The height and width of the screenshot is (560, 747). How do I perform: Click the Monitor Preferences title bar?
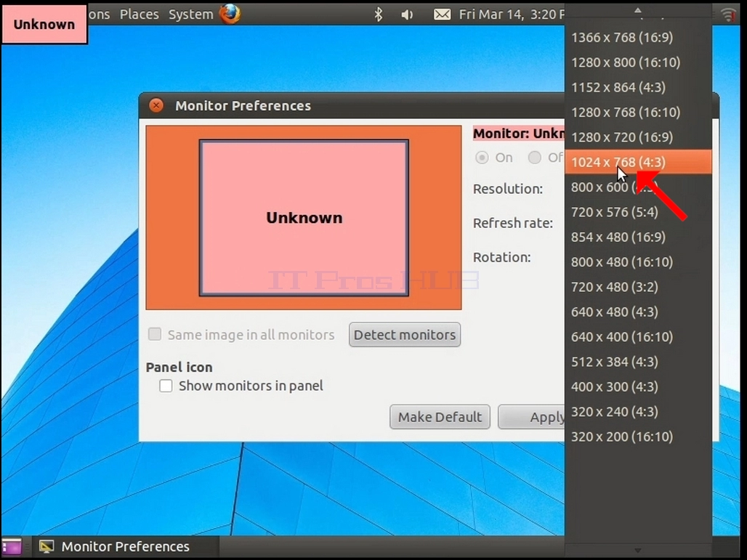pyautogui.click(x=351, y=105)
